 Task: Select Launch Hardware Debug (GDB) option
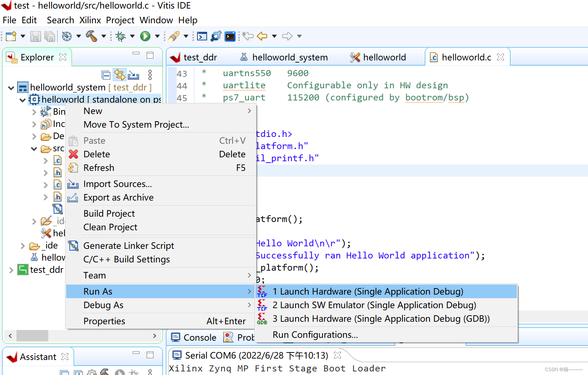(386, 319)
